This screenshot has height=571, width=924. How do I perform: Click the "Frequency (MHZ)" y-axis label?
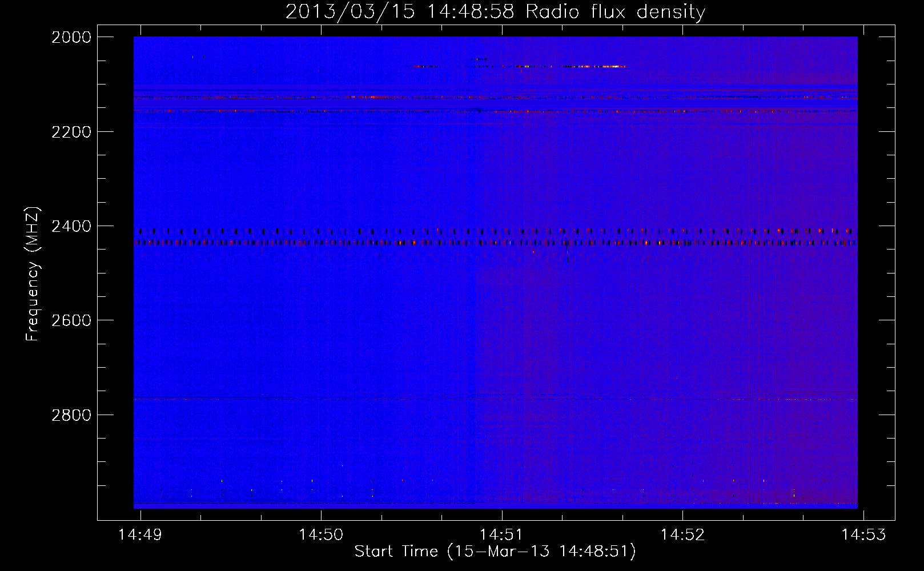[33, 274]
